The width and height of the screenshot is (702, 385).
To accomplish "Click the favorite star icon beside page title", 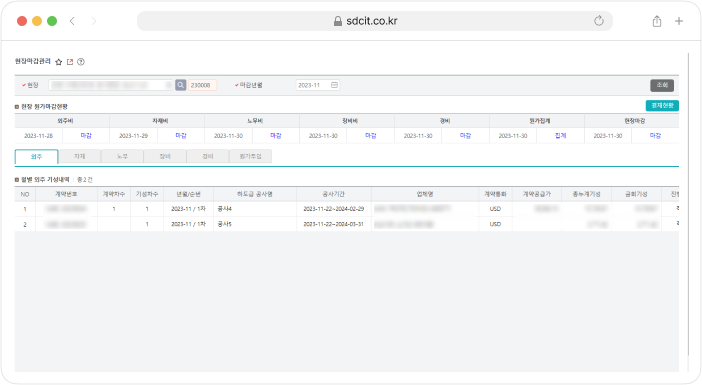I will click(x=59, y=62).
